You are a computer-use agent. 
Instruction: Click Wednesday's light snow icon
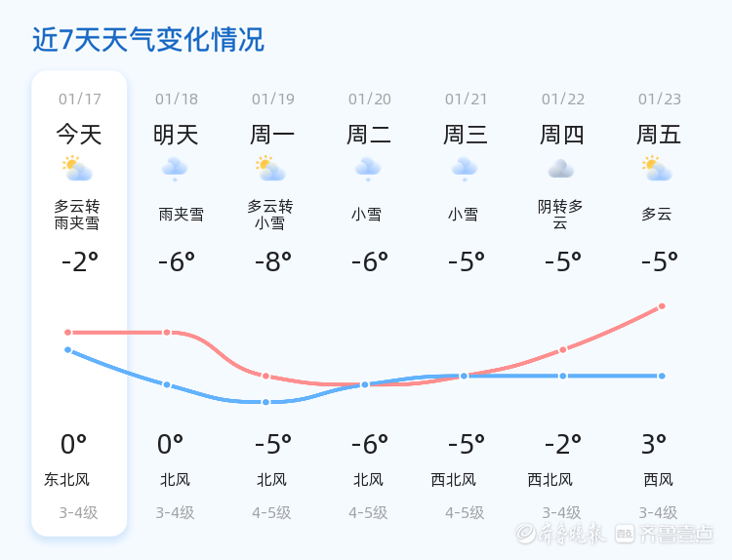pos(465,169)
